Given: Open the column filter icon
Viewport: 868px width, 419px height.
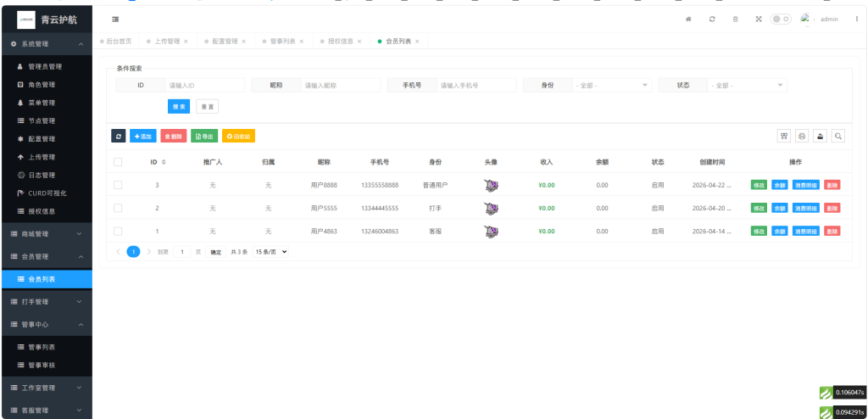Looking at the screenshot, I should [x=783, y=136].
